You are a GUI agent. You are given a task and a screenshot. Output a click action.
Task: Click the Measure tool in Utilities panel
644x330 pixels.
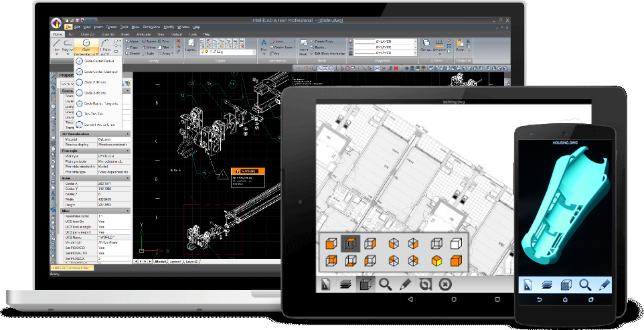[x=439, y=46]
